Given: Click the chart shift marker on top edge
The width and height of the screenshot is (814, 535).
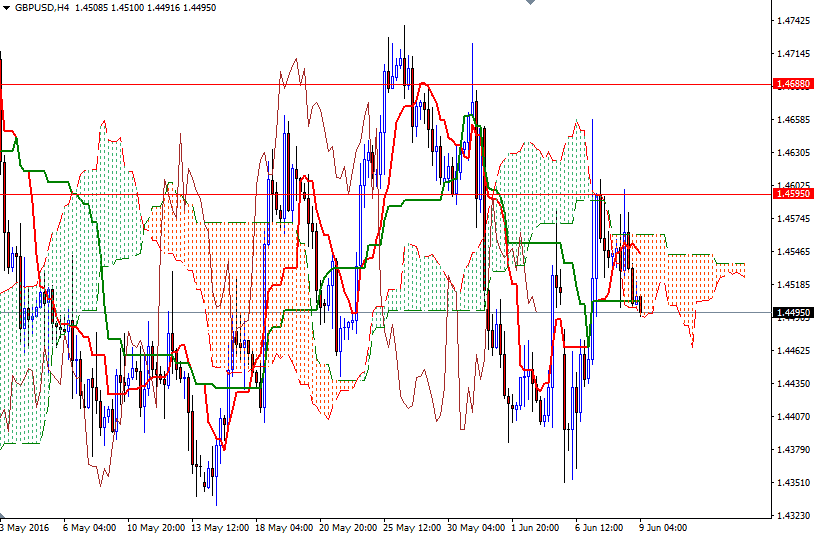Looking at the screenshot, I should coord(531,4).
